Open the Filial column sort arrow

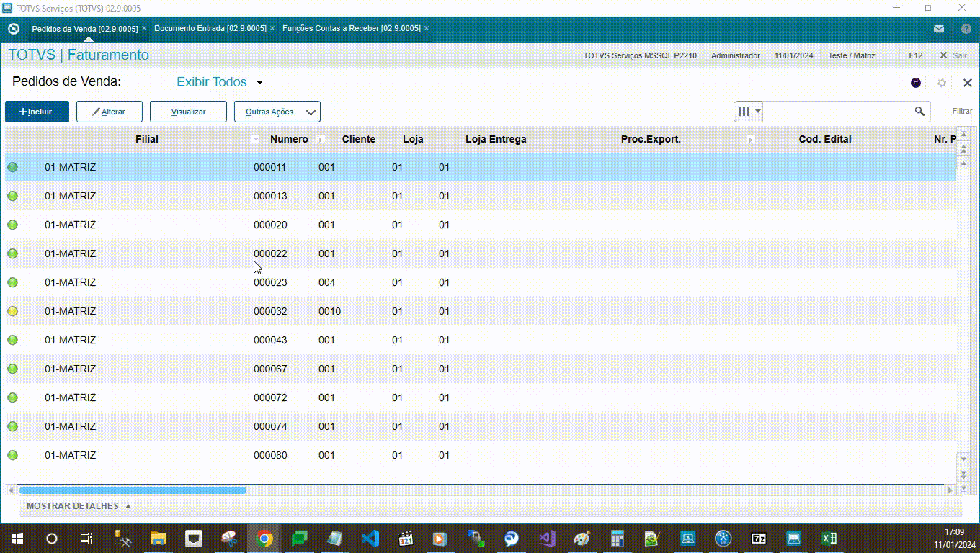click(256, 139)
